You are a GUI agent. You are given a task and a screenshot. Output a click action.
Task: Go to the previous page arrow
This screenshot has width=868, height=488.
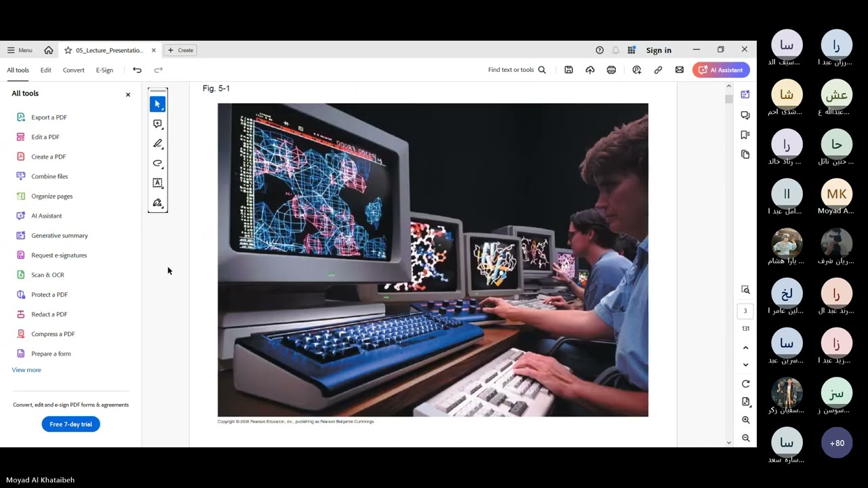coord(745,348)
